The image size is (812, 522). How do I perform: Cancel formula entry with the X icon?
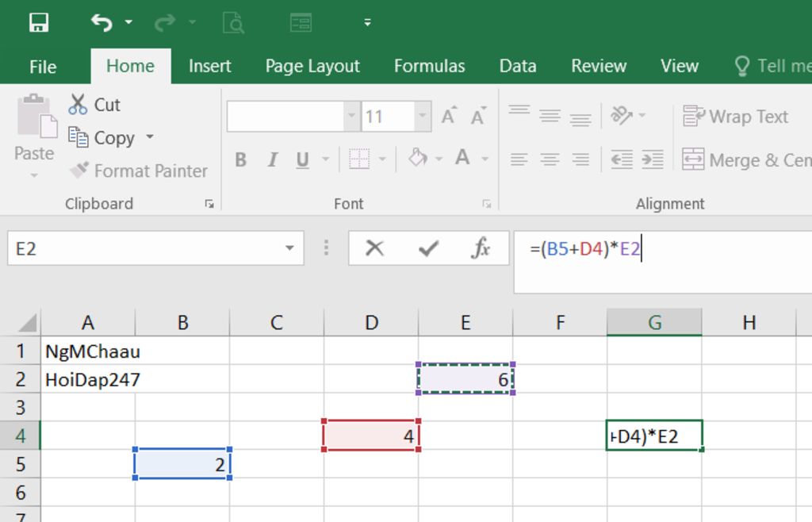click(375, 249)
